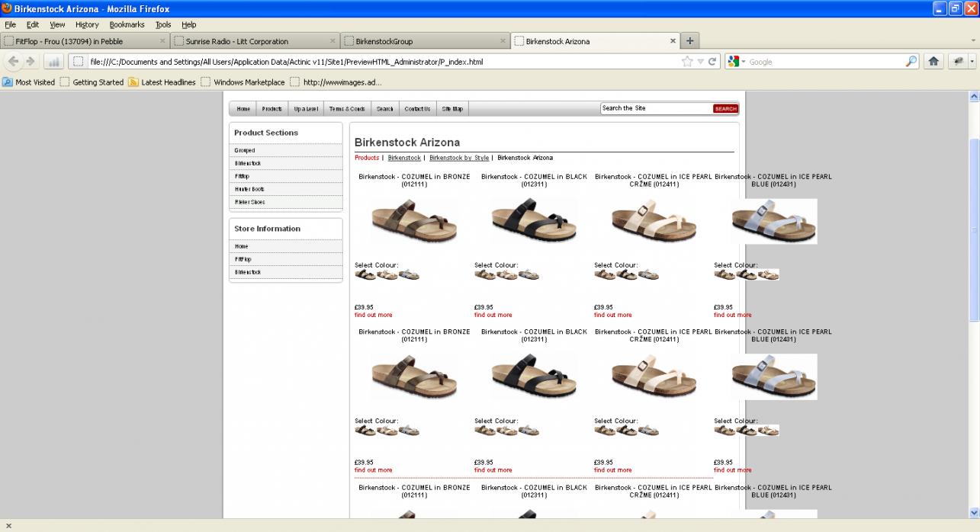Expand the list all tabs dropdown
The height and width of the screenshot is (532, 980).
[x=972, y=41]
